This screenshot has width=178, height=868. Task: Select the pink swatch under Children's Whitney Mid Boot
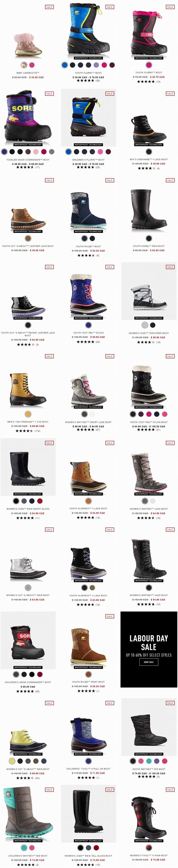click(32, 848)
